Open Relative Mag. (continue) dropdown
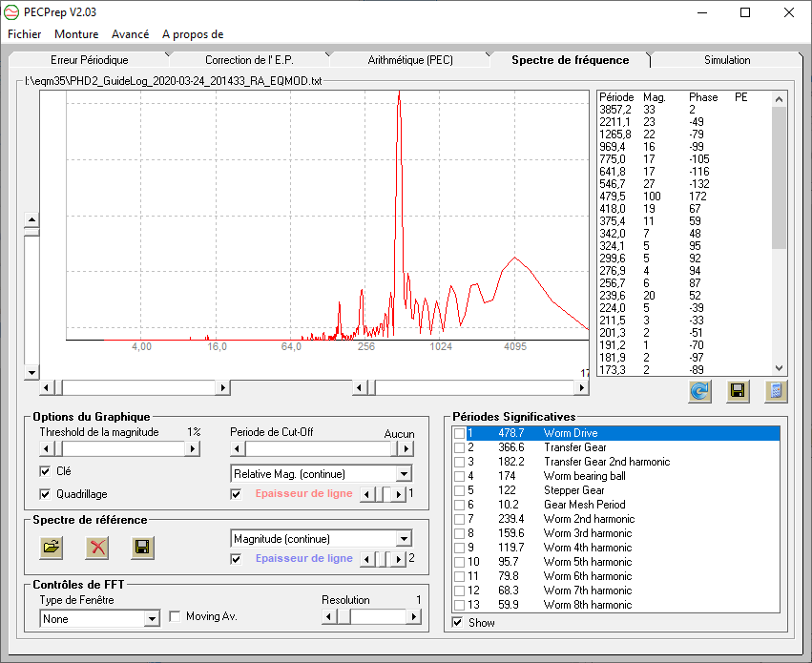Image resolution: width=812 pixels, height=663 pixels. click(404, 473)
